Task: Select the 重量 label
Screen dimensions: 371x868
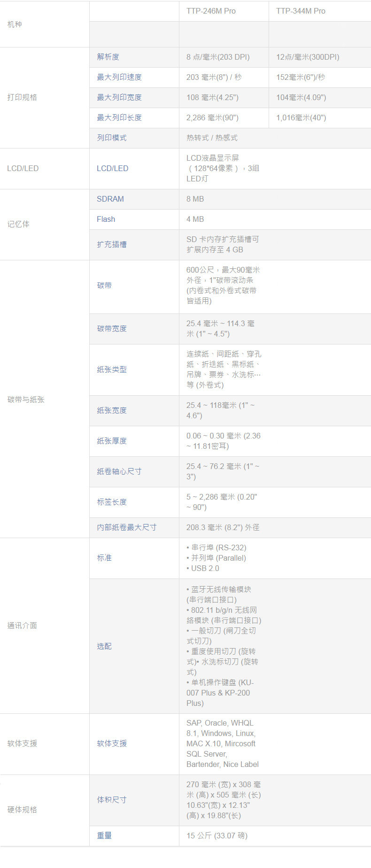Action: [x=104, y=836]
